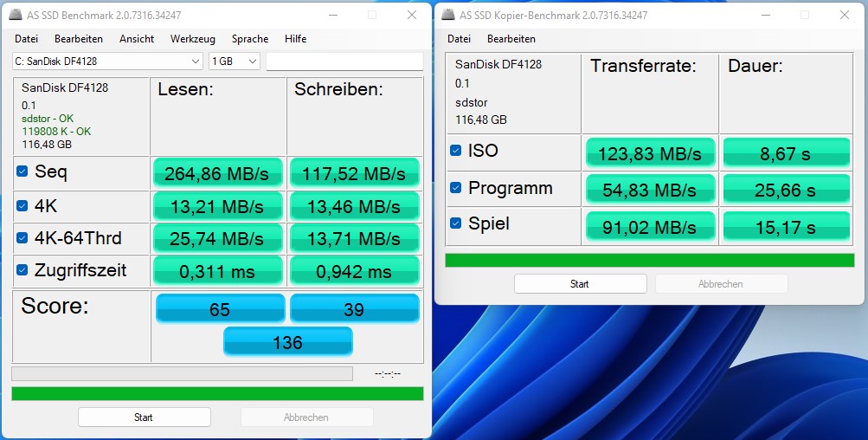Open Bearbeiten menu in AS SSD Benchmark
The width and height of the screenshot is (868, 440).
click(79, 39)
